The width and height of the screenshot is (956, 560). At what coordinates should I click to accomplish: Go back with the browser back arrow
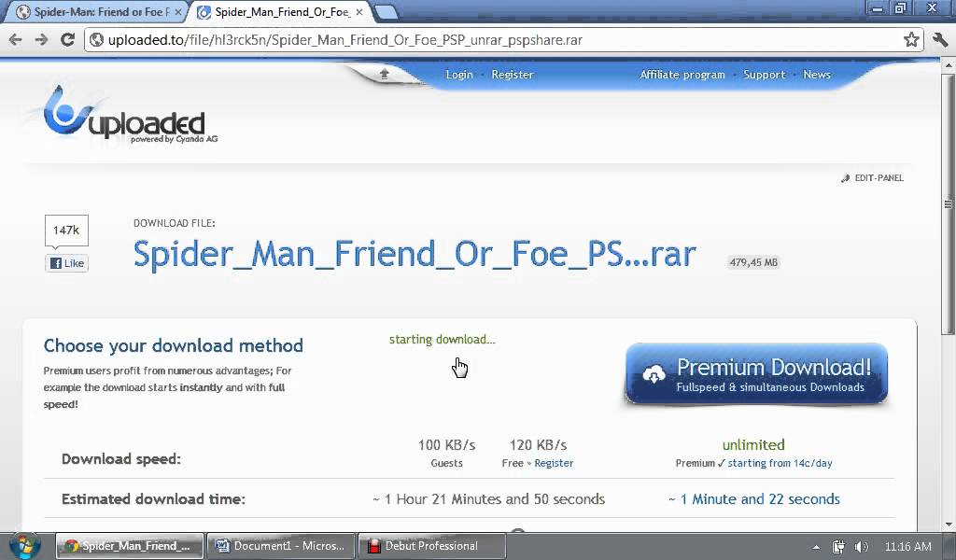16,39
